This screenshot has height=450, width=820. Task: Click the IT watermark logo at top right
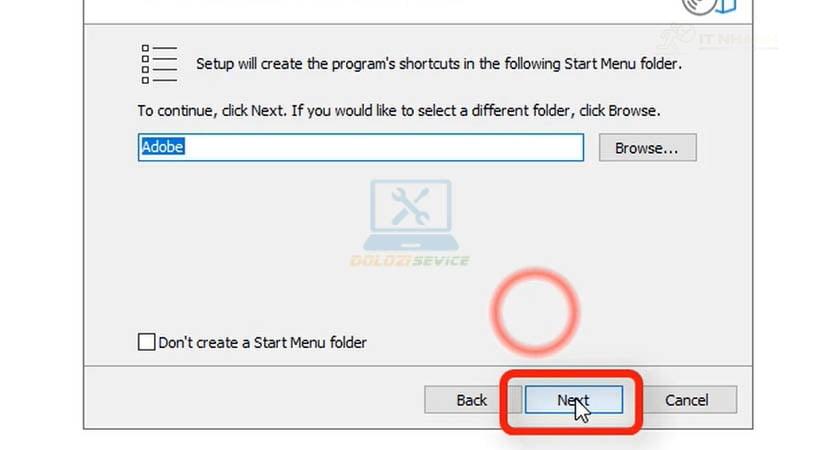pos(716,38)
